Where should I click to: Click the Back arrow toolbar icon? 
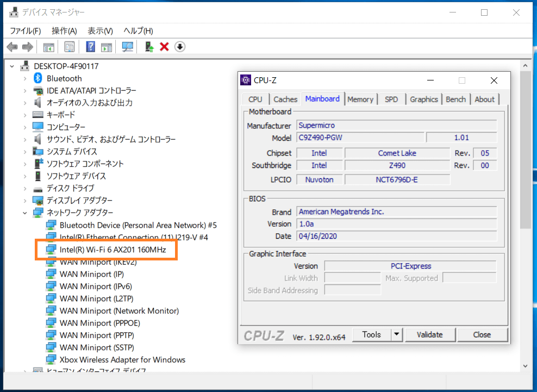[x=13, y=47]
